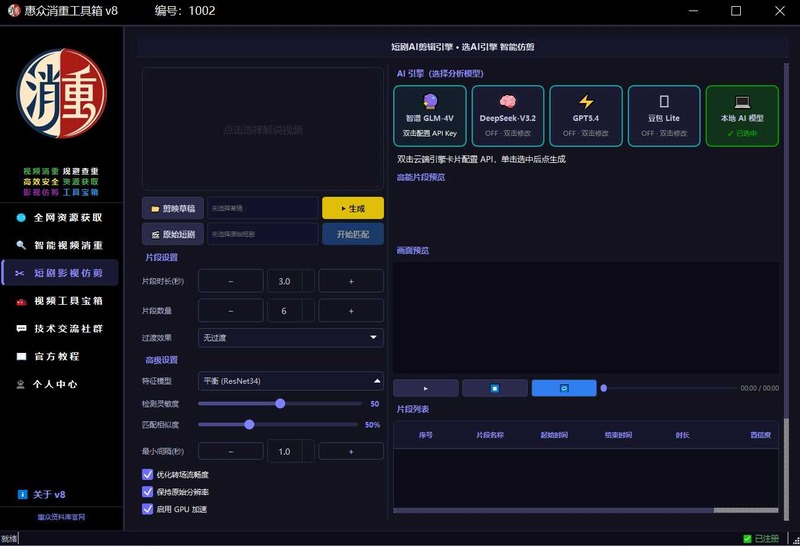Decrease 最小间隔 with minus button

click(231, 452)
